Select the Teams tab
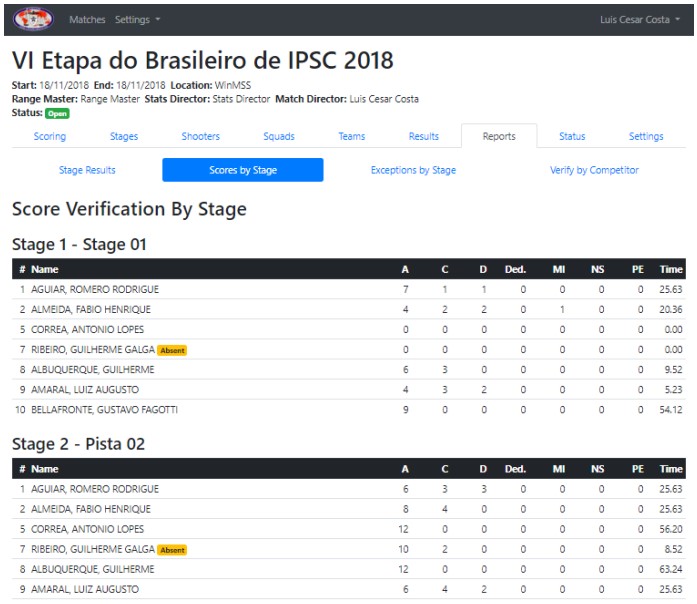Screen dimensions: 697x604 tap(352, 136)
